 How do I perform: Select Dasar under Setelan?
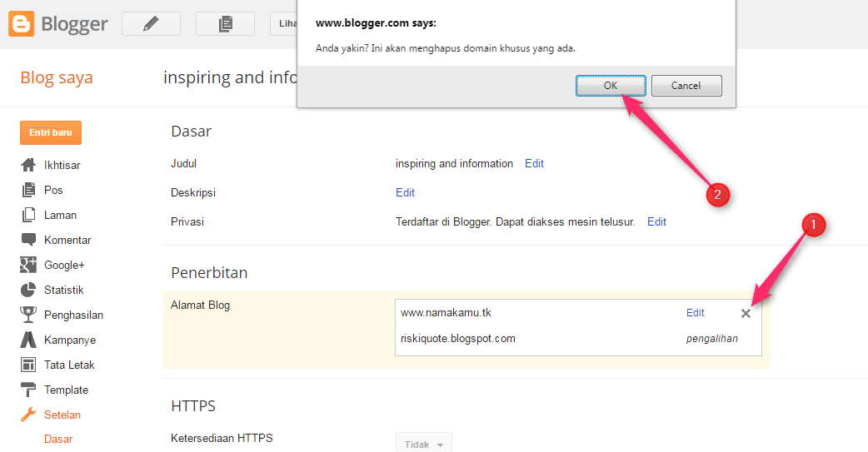pos(58,439)
